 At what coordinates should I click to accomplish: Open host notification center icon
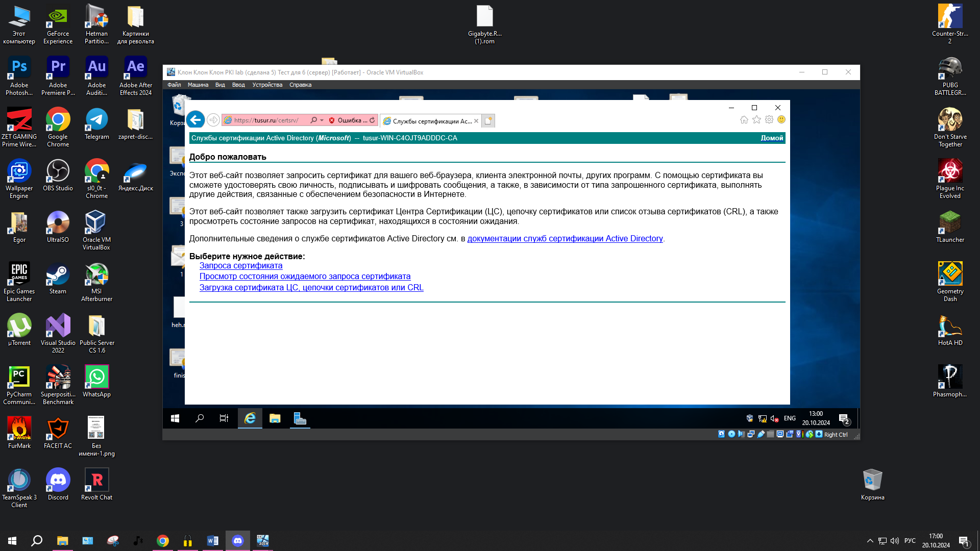pos(964,541)
